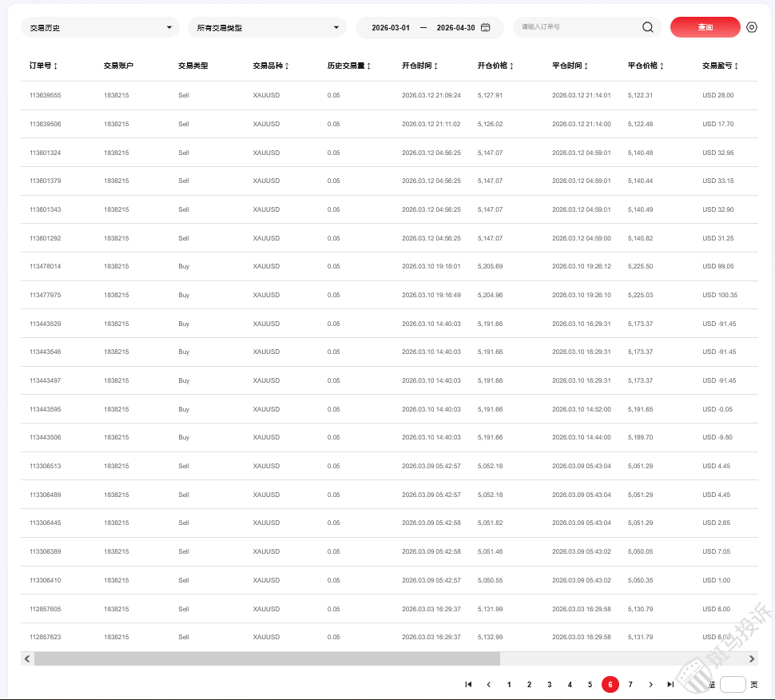Expand the 交易历史 dropdown
Screen dimensions: 775x700
(x=100, y=28)
